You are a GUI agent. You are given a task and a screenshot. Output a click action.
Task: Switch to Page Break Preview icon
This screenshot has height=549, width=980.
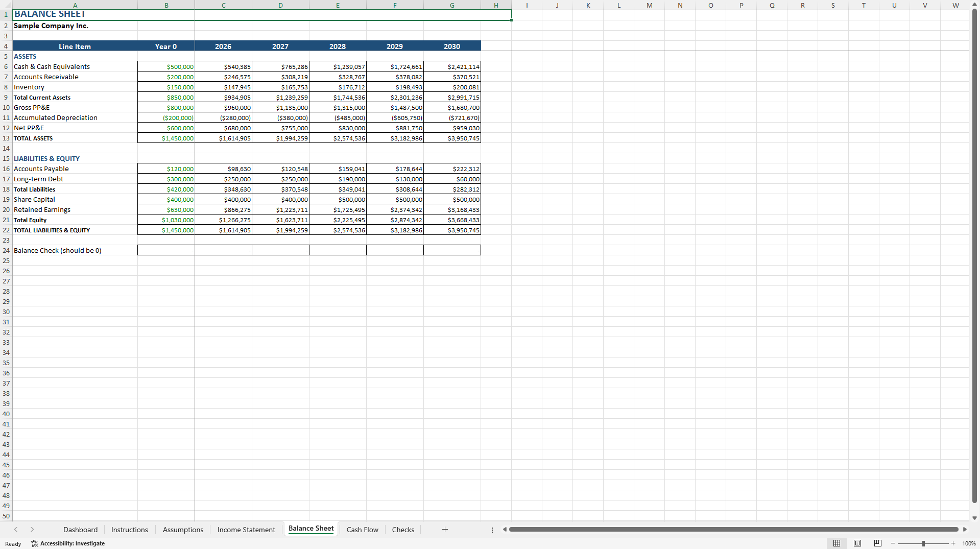878,543
